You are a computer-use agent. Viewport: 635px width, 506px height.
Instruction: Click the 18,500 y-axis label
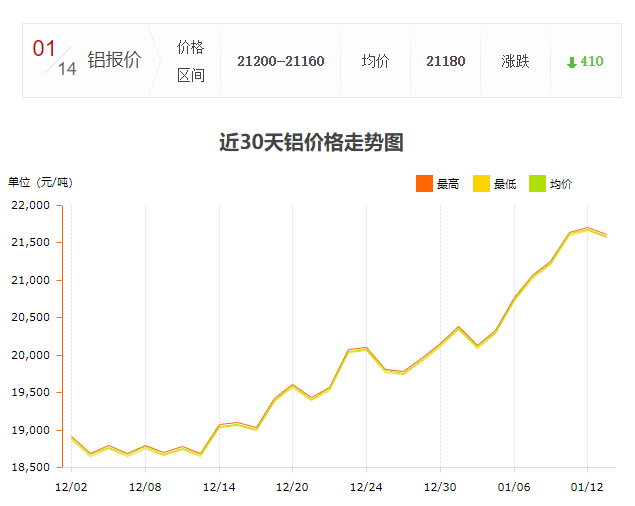(30, 467)
